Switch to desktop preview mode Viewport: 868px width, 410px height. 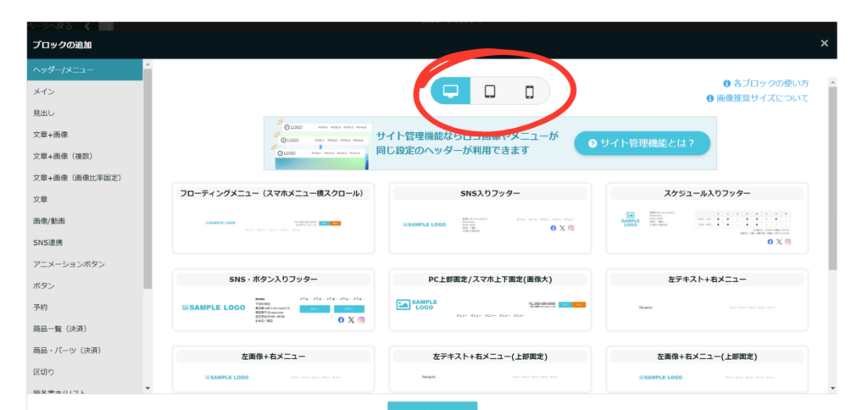click(x=451, y=91)
